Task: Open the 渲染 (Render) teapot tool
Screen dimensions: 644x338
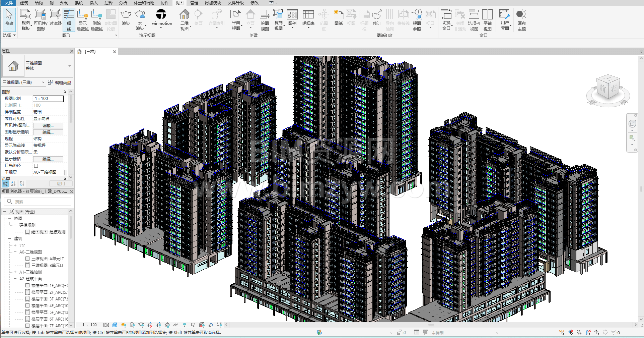Action: point(126,15)
